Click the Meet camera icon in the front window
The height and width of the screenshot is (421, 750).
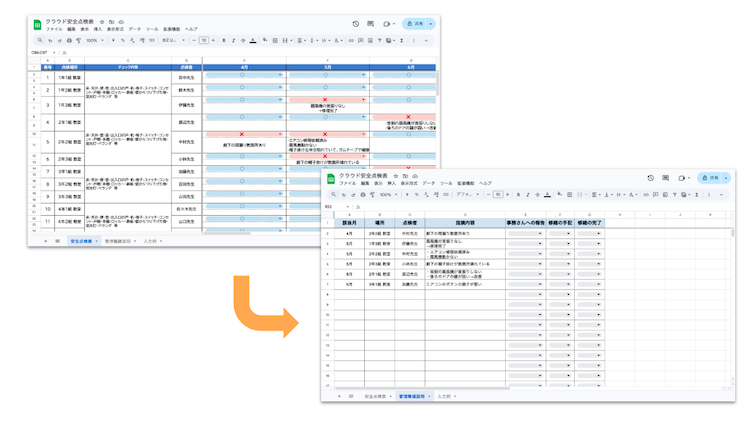pyautogui.click(x=681, y=177)
